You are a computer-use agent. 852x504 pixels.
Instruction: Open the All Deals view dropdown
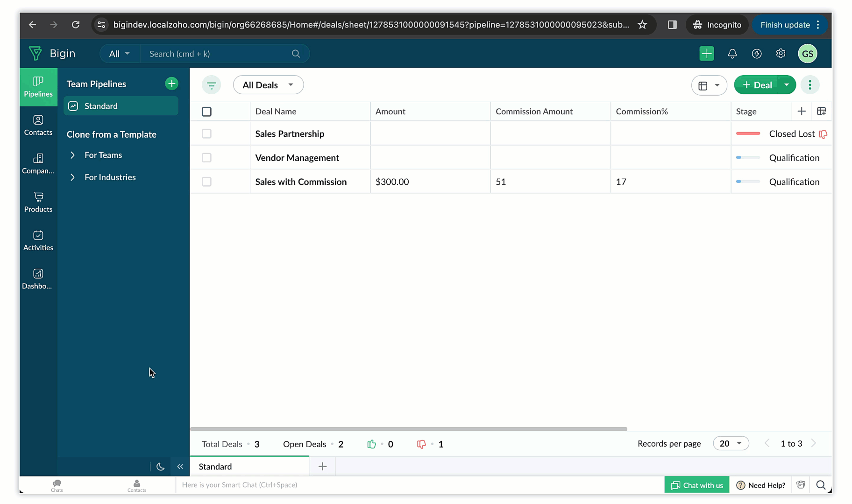pos(268,85)
